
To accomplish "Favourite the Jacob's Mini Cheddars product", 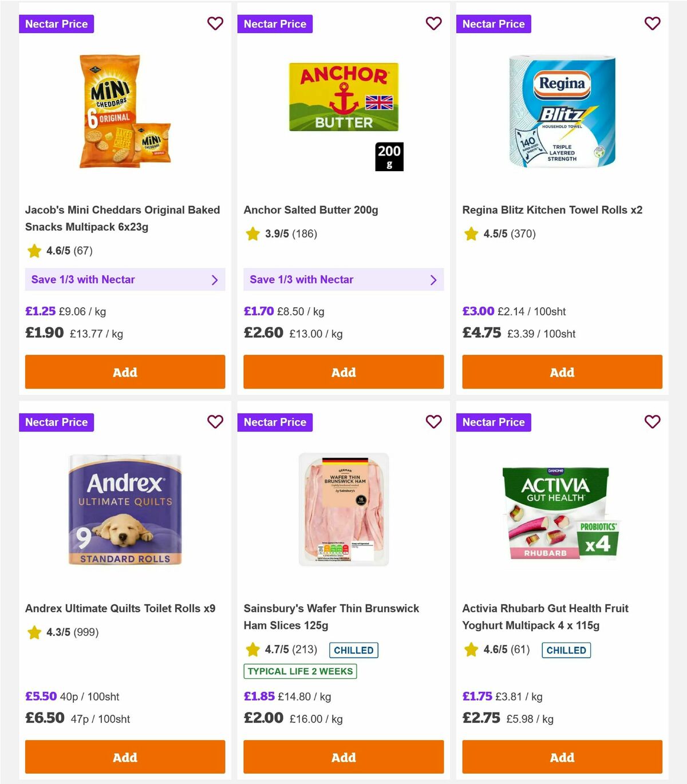I will (215, 23).
